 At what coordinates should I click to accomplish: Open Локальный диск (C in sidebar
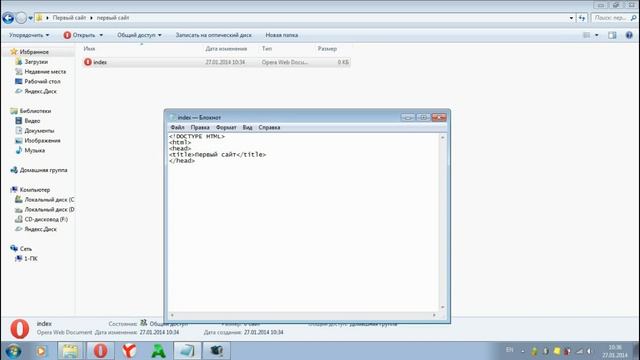tap(49, 200)
